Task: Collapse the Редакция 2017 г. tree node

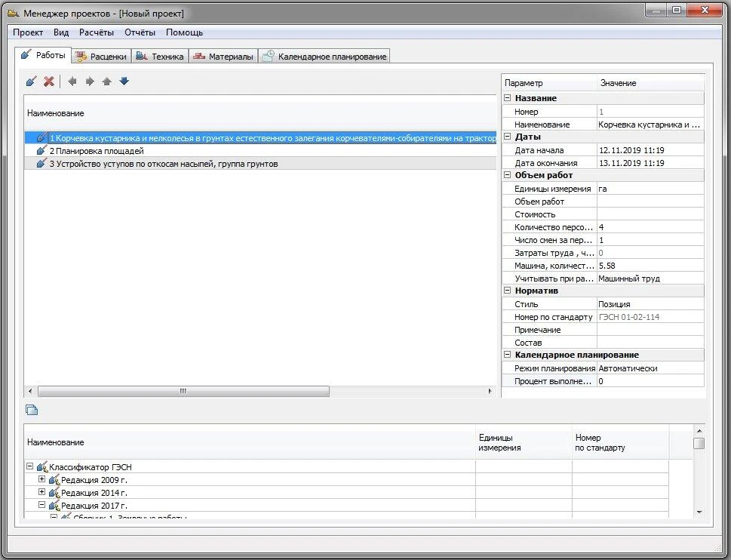Action: pos(42,506)
